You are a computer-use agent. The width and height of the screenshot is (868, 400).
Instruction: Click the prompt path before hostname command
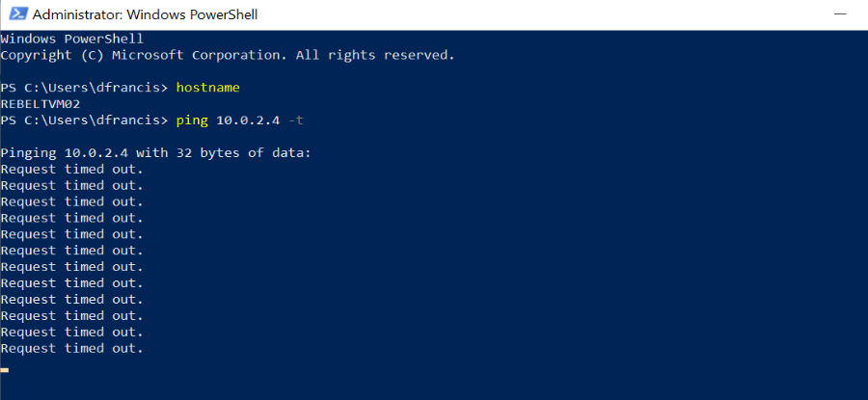tap(84, 88)
